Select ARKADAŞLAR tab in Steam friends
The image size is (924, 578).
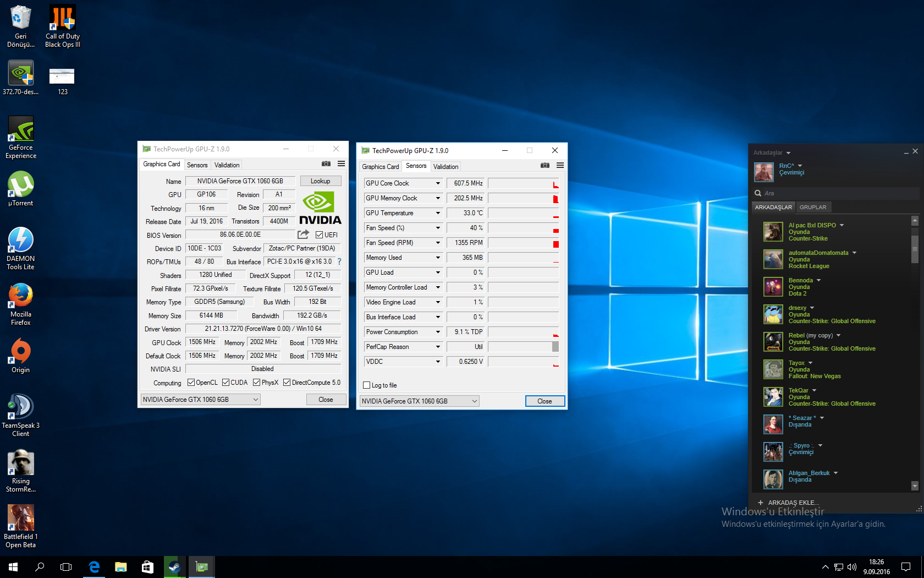(x=773, y=208)
